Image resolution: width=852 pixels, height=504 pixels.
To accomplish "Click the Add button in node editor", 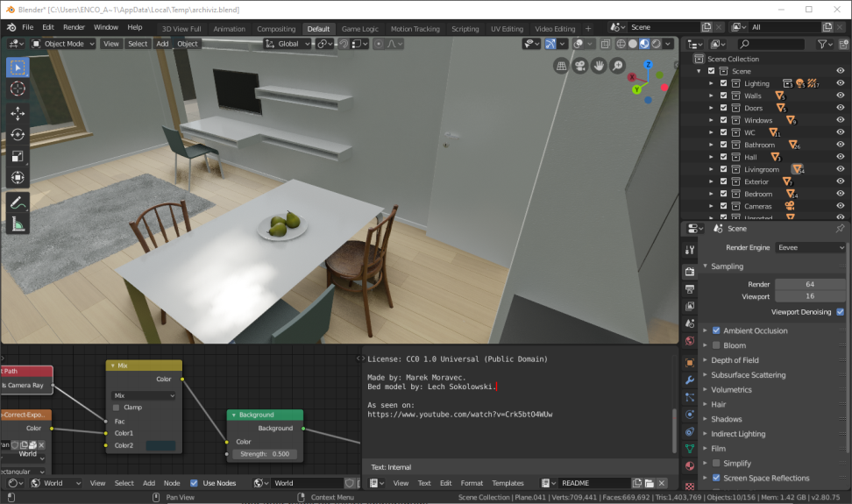I will pos(149,483).
